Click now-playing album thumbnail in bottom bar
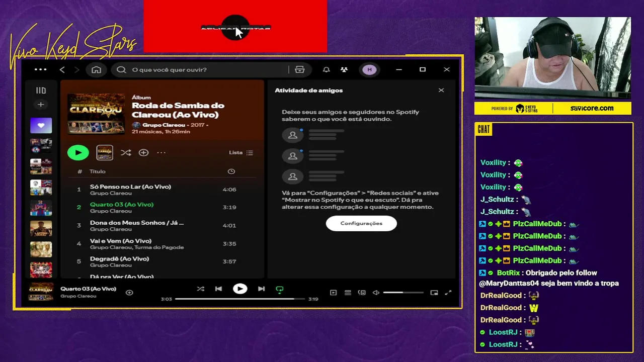 click(x=41, y=292)
